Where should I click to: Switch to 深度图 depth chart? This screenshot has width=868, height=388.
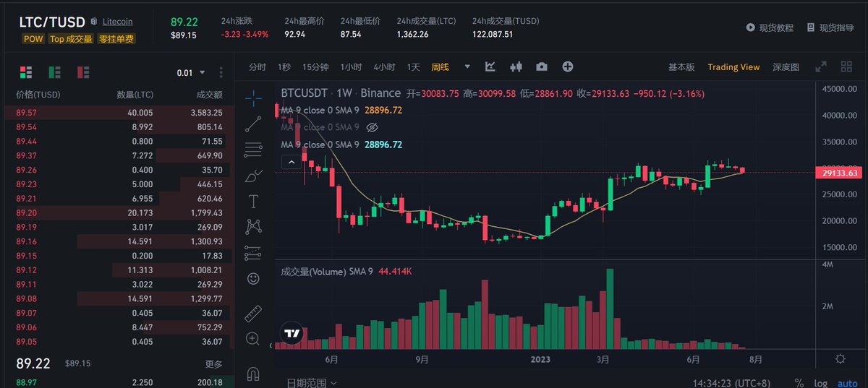tap(786, 67)
